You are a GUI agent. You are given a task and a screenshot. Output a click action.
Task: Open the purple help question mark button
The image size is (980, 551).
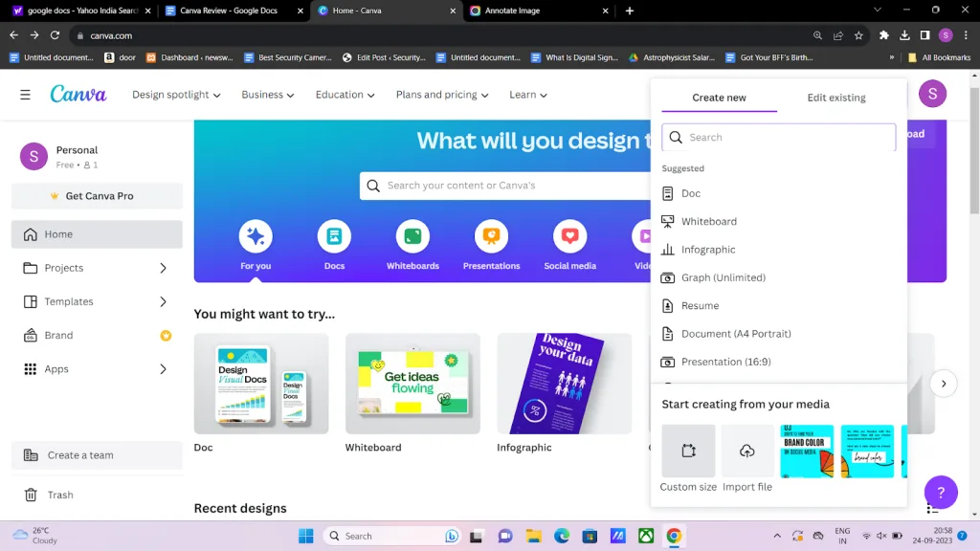(941, 493)
